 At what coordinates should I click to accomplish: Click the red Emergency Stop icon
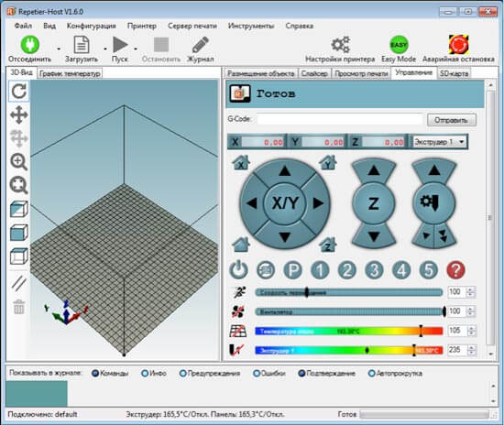coord(458,45)
